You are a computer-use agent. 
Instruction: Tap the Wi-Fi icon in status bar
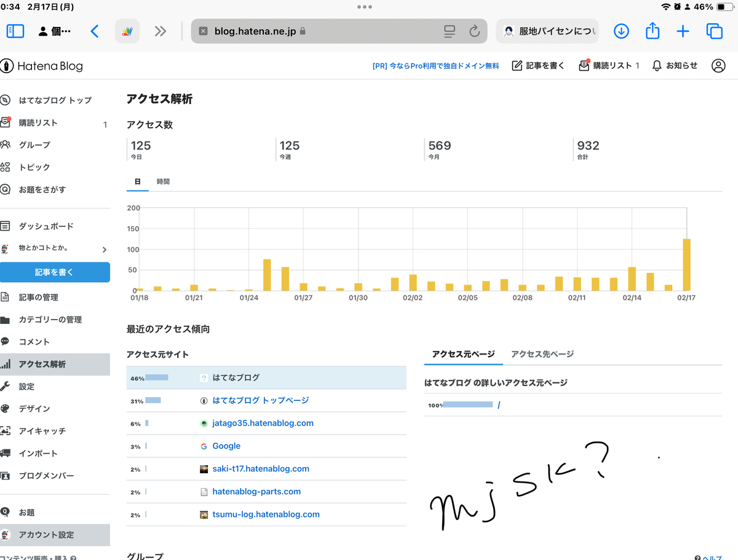(x=666, y=7)
